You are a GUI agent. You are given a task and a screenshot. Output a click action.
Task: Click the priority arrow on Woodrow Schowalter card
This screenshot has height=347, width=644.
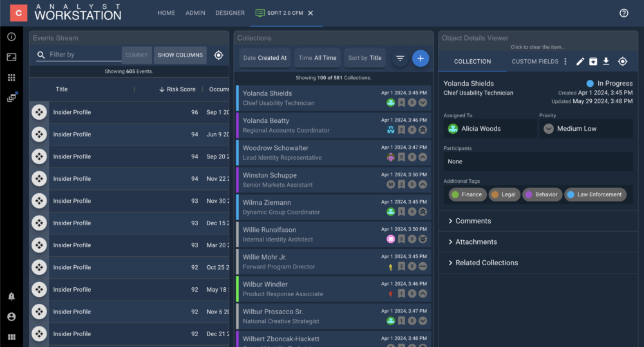click(x=422, y=157)
